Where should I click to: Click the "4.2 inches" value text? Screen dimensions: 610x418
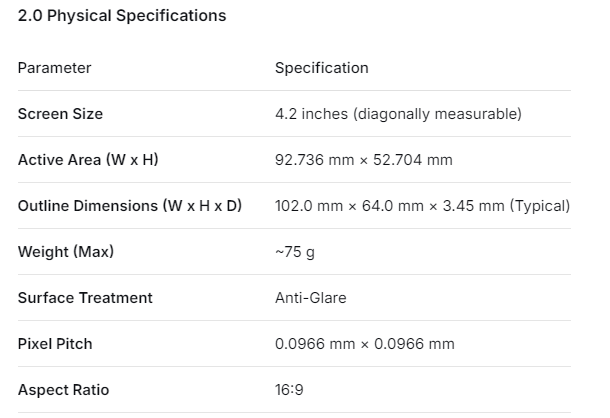(310, 114)
